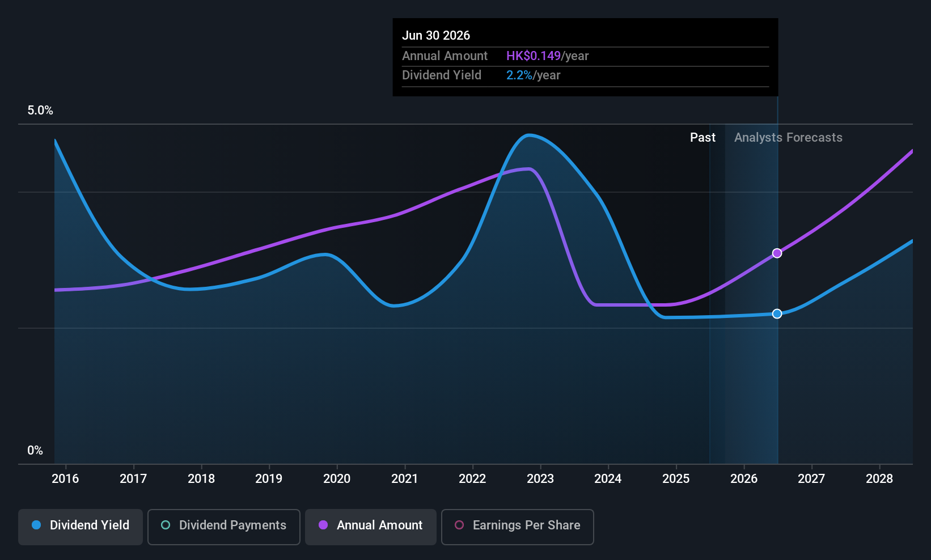Click the 5.0% y-axis label
931x560 pixels.
tap(40, 111)
